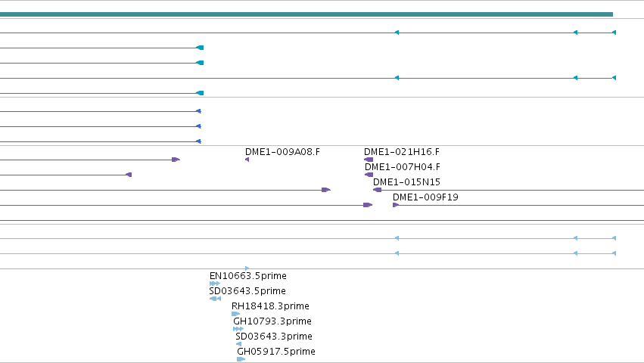Click the purple feature glyph beneath DME1-021H16.F

click(369, 160)
